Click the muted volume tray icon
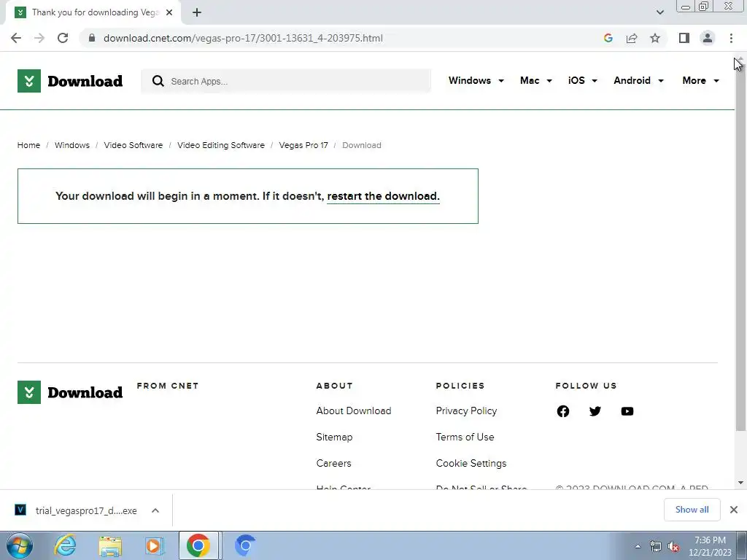The height and width of the screenshot is (560, 747). pyautogui.click(x=673, y=547)
